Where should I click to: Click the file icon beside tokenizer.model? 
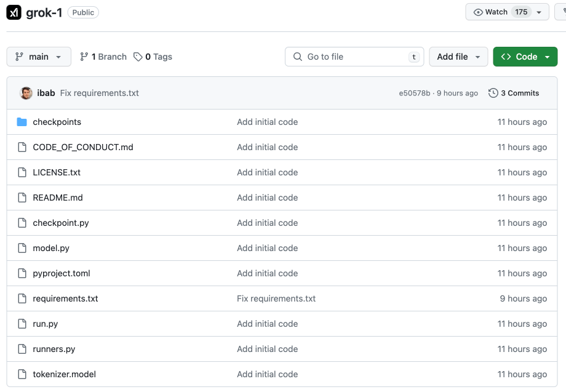(x=22, y=374)
